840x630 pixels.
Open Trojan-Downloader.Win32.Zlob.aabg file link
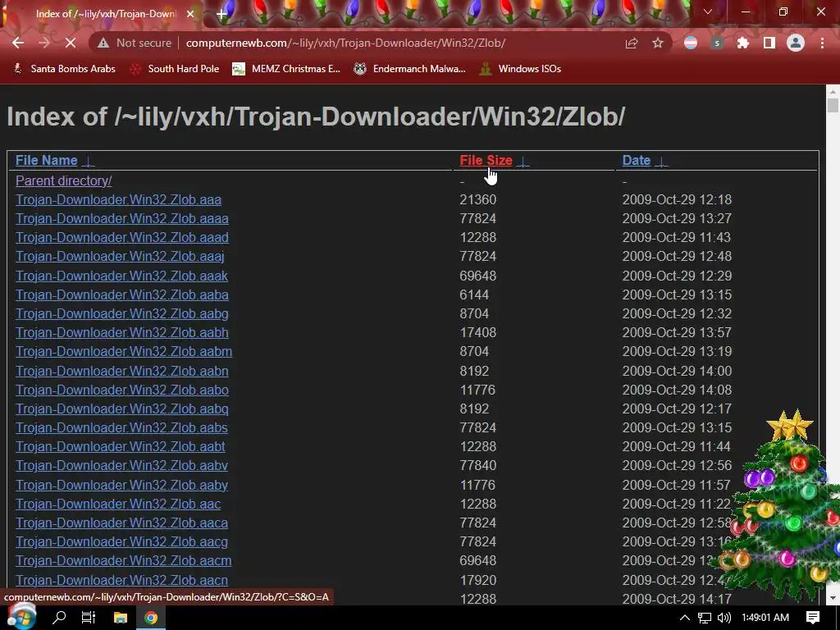tap(122, 313)
